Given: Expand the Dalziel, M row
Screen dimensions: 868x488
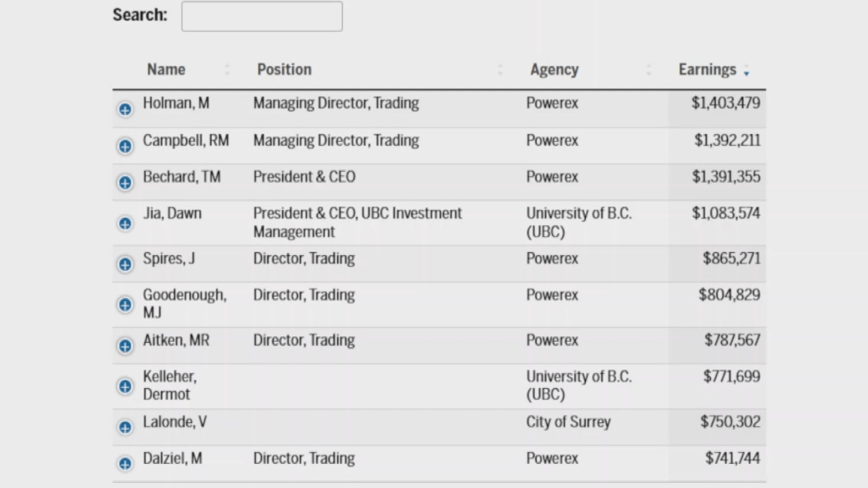Looking at the screenshot, I should [125, 464].
